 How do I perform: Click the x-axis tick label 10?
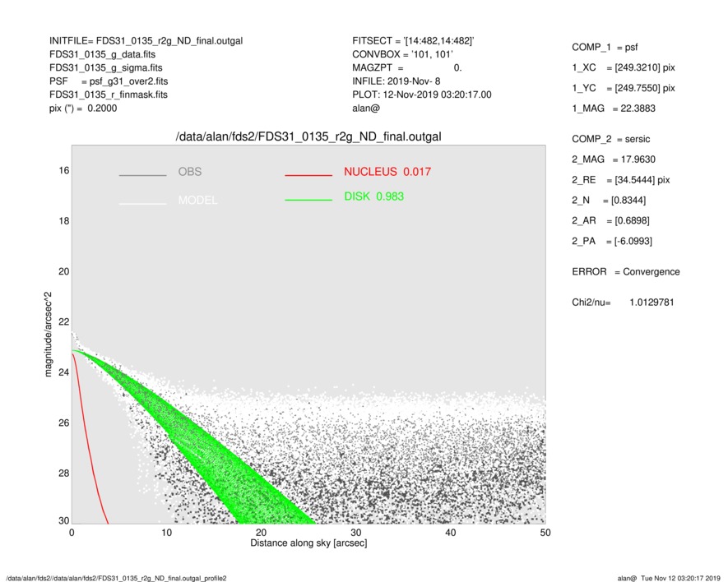[167, 533]
